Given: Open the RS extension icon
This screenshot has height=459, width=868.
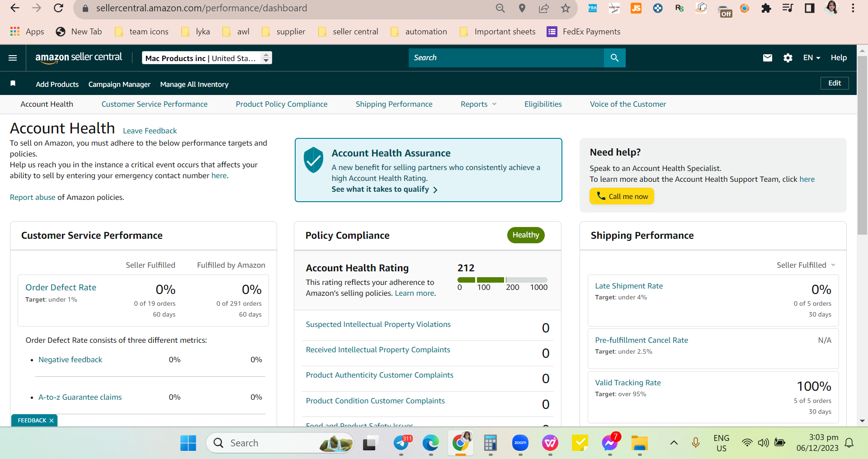Looking at the screenshot, I should point(679,8).
